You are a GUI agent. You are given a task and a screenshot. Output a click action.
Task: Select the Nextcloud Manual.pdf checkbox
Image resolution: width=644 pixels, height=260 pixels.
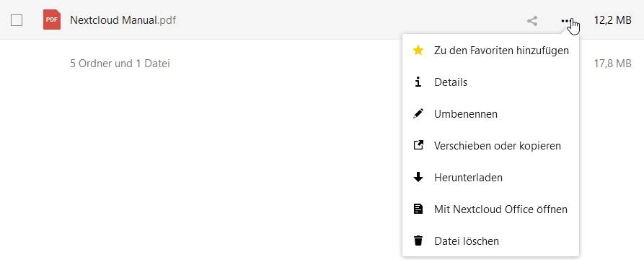point(17,20)
